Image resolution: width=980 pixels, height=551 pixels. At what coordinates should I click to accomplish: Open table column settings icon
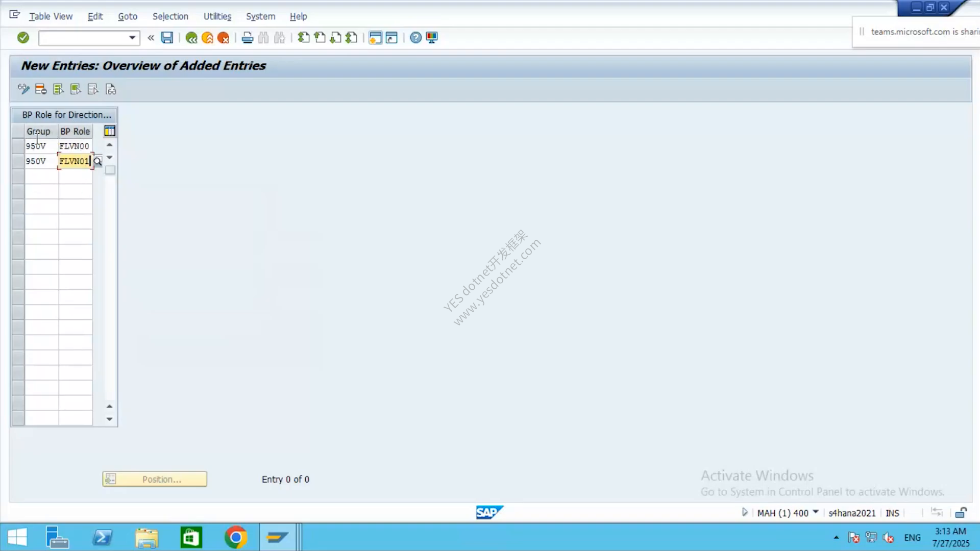[x=110, y=131]
